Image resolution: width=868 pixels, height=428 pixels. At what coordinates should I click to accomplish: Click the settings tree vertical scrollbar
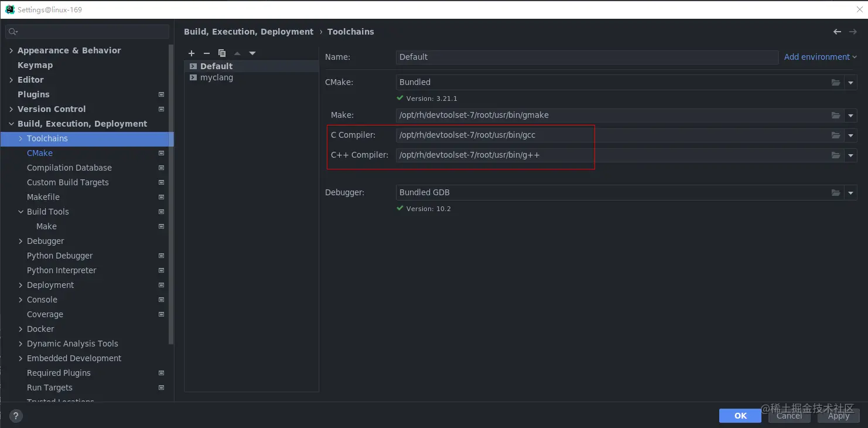171,194
